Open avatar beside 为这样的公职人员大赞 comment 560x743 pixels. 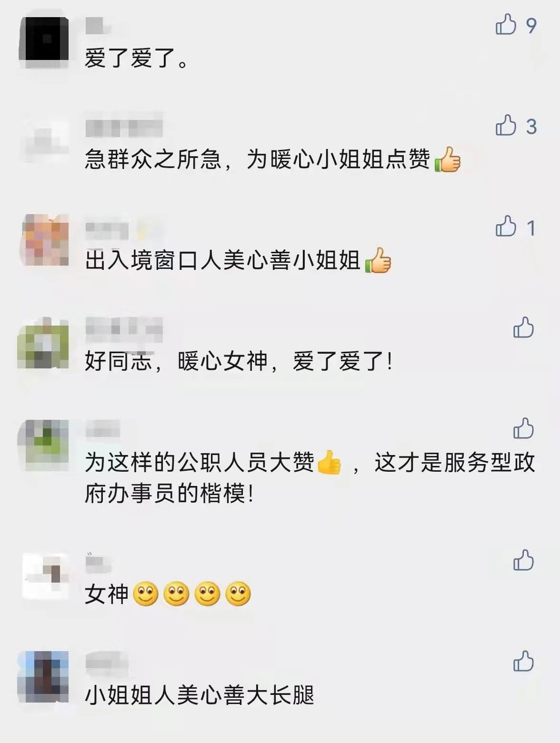point(43,445)
